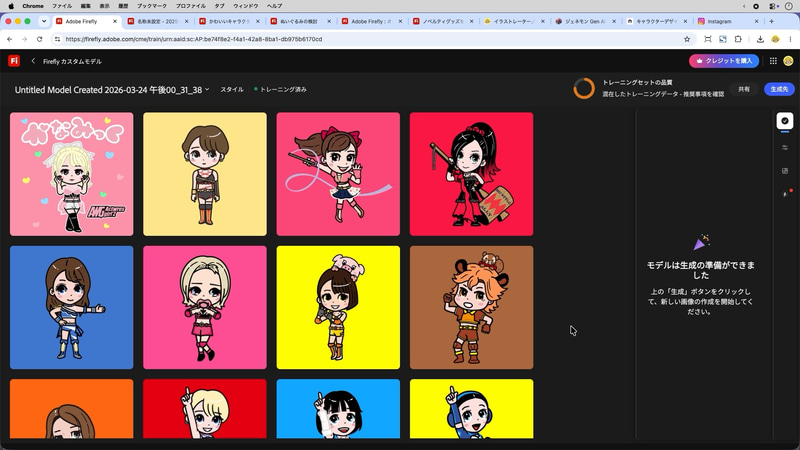Click the スタイル label
Screen dimensions: 800x450
(232, 89)
